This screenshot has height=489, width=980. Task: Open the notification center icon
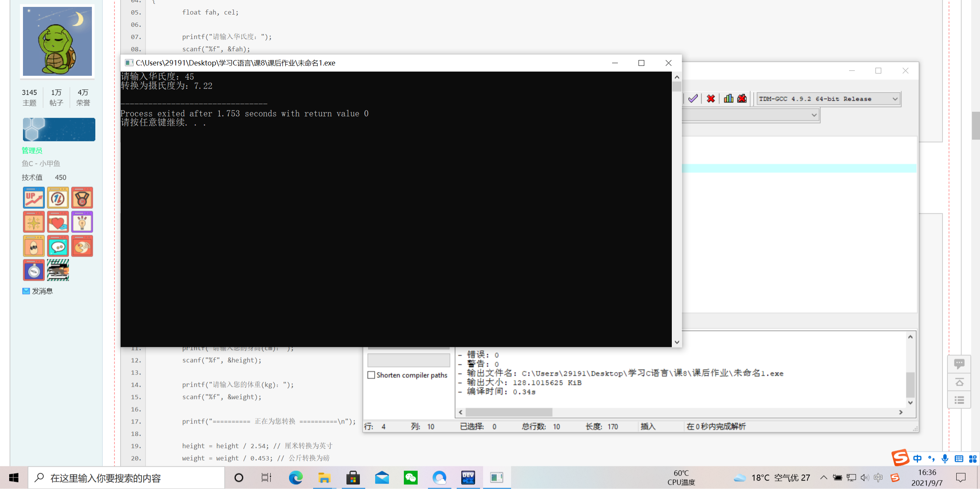961,478
